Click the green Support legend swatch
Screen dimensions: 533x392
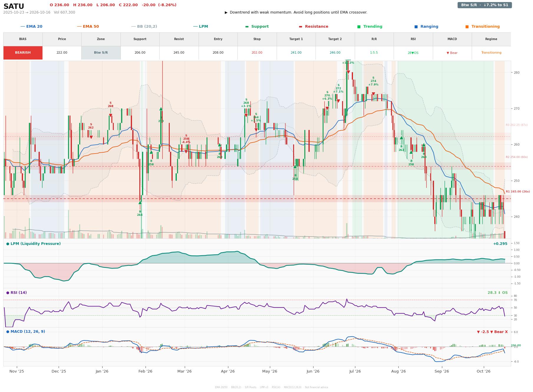point(247,27)
